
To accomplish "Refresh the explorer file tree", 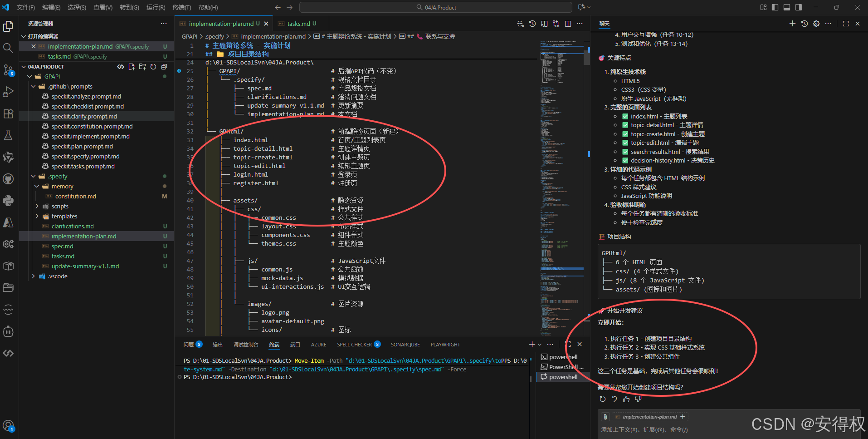I will (153, 67).
